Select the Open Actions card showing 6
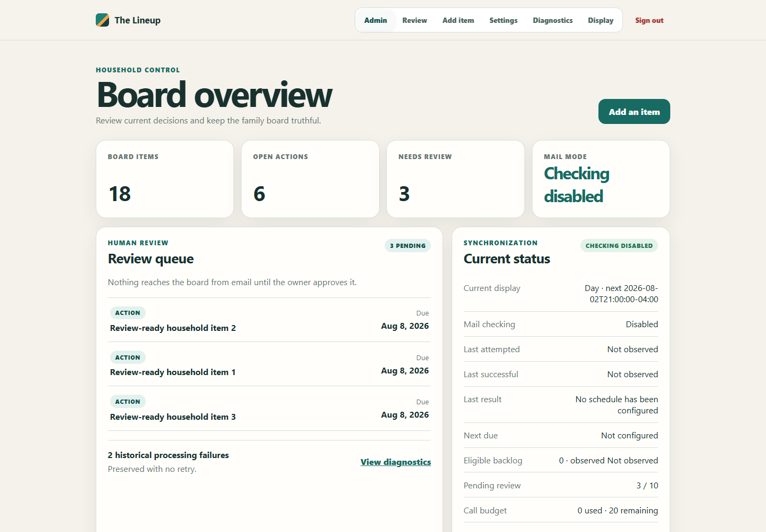The height and width of the screenshot is (532, 766). coord(310,179)
